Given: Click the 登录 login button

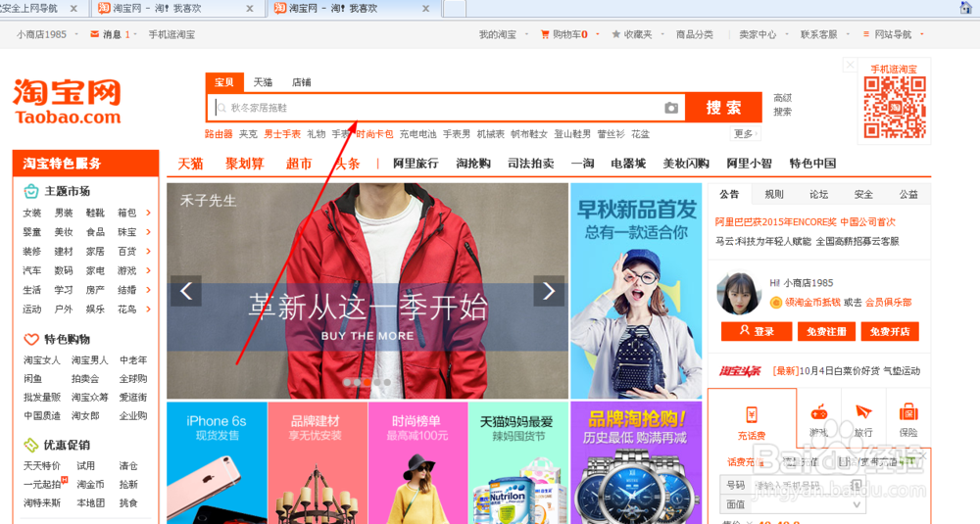Looking at the screenshot, I should tap(757, 332).
